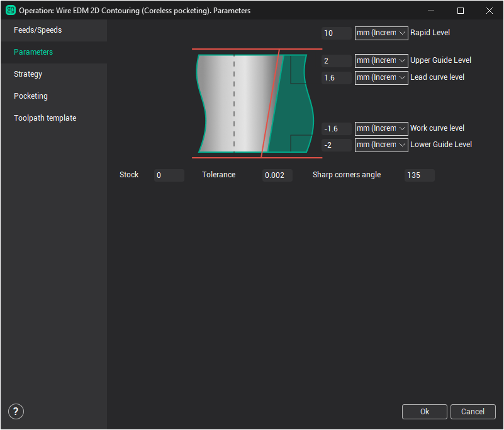Open the Feeds/Speeds section

pyautogui.click(x=38, y=30)
